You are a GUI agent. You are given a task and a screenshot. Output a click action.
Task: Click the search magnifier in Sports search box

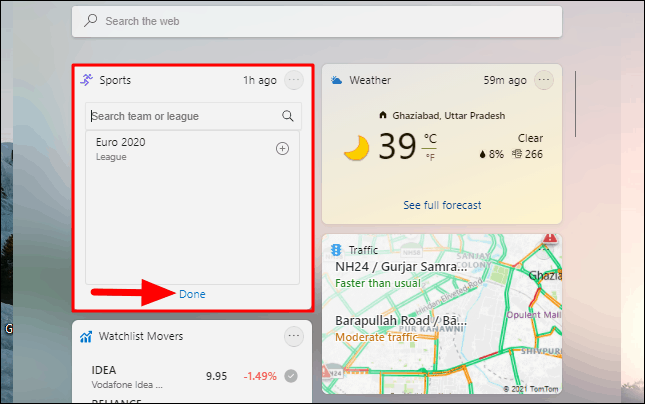288,116
